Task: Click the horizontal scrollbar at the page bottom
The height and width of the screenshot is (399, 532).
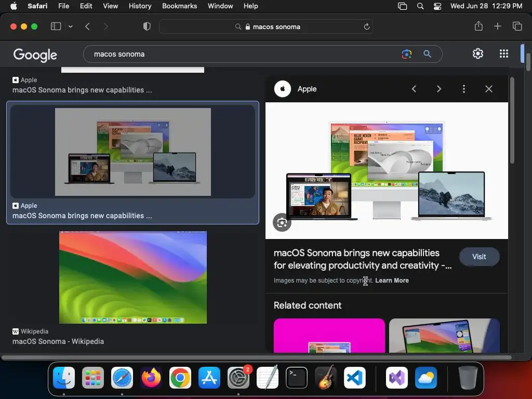Action: pos(257,357)
